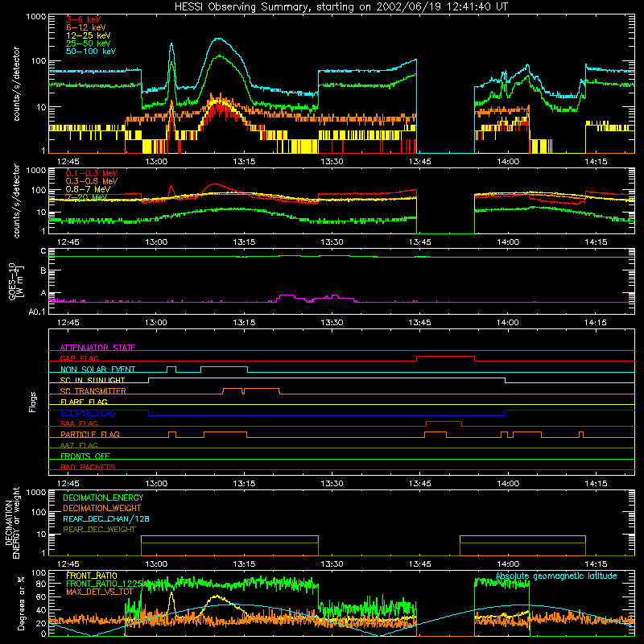Click the raised GAP_FLAG segment near 13:50
644x644 pixels.
446,357
